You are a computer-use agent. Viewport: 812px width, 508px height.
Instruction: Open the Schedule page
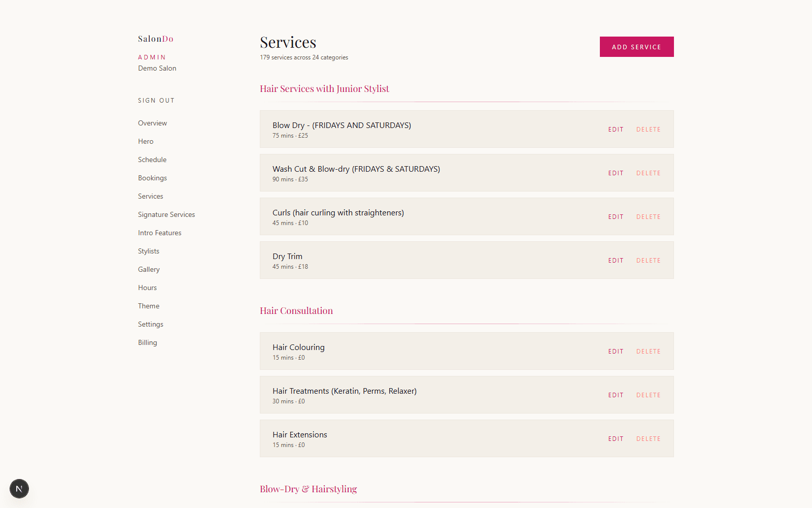pyautogui.click(x=152, y=160)
